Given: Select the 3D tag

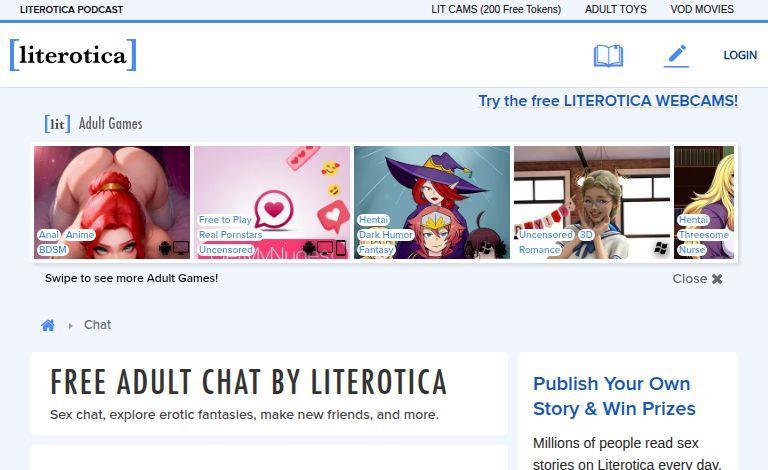Looking at the screenshot, I should (x=586, y=235).
